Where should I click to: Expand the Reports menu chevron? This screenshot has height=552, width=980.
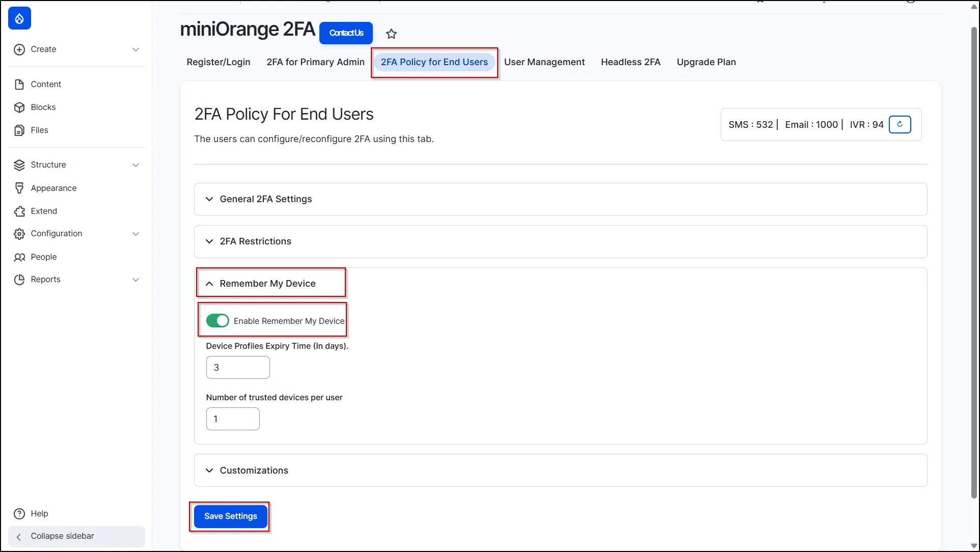pyautogui.click(x=135, y=280)
